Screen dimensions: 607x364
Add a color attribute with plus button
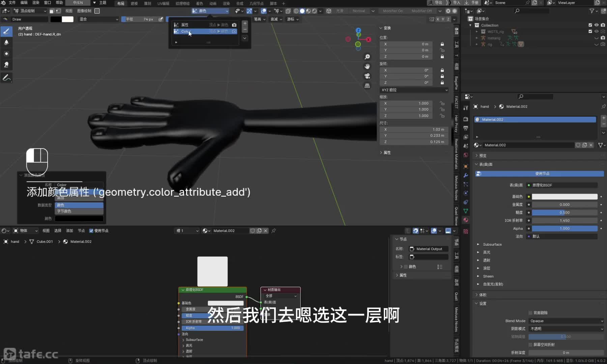click(245, 23)
